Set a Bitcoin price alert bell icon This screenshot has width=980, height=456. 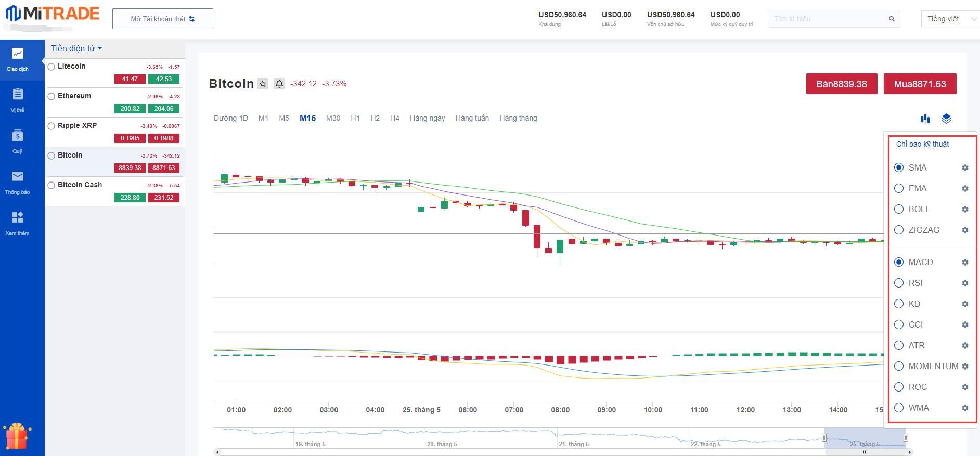279,84
